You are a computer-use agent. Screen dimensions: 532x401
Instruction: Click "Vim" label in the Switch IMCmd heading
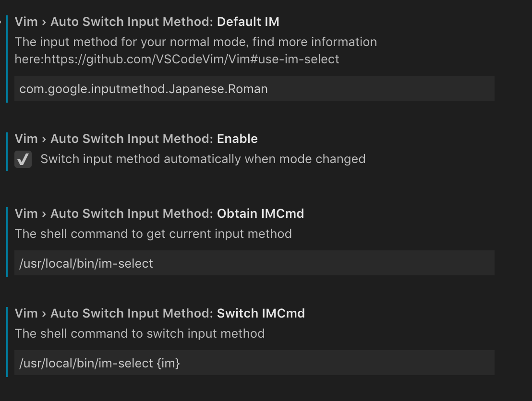(x=26, y=313)
